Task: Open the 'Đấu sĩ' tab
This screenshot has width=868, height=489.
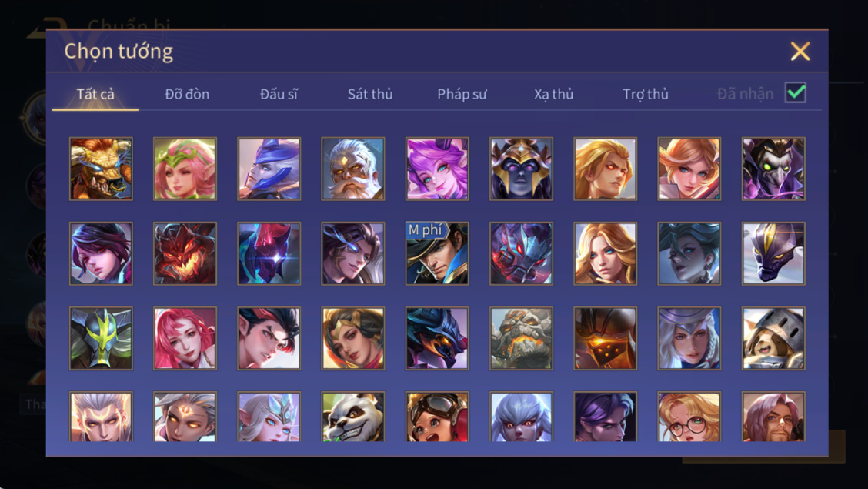Action: click(279, 94)
